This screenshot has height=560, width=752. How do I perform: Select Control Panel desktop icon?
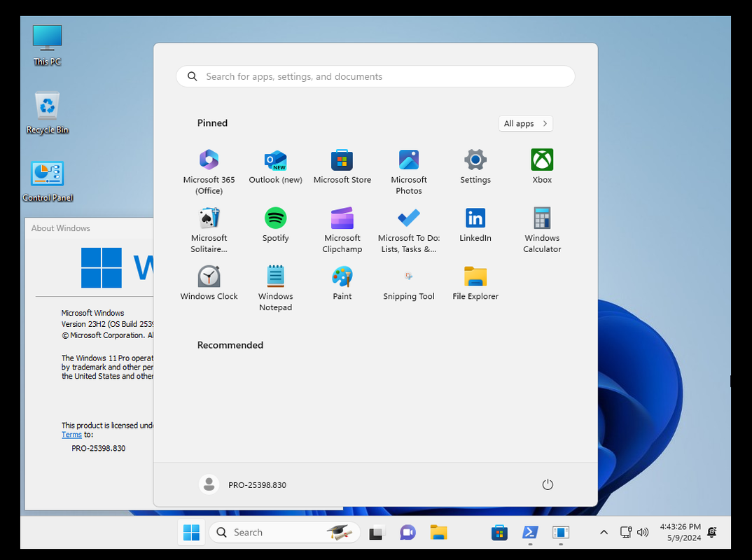point(48,182)
